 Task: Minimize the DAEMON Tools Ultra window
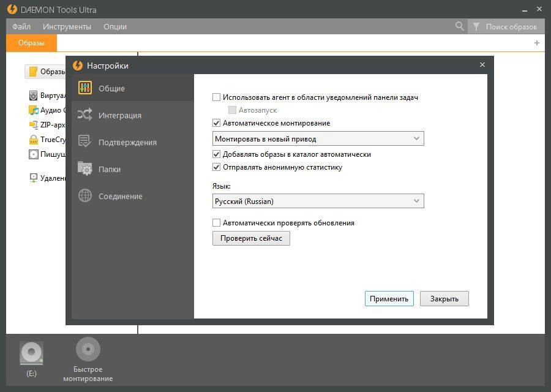click(525, 10)
